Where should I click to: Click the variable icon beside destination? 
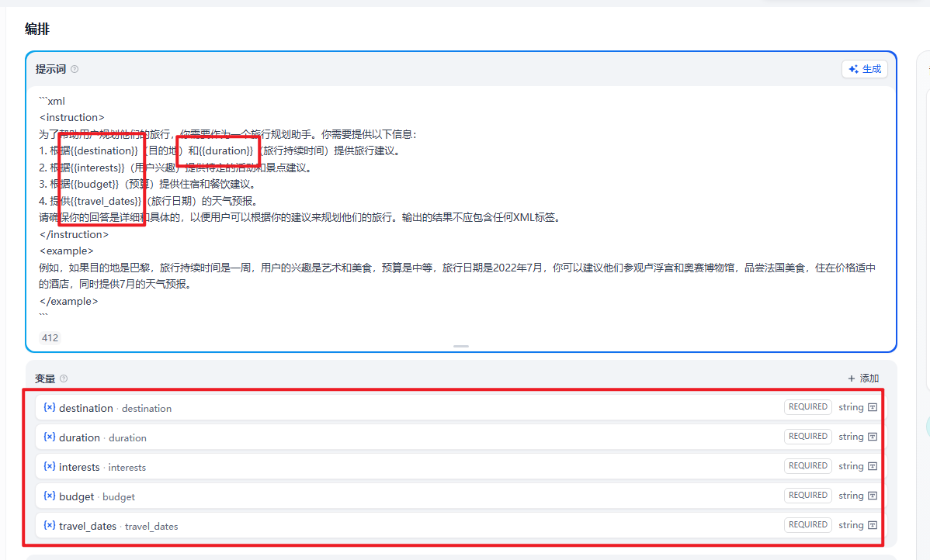(50, 407)
